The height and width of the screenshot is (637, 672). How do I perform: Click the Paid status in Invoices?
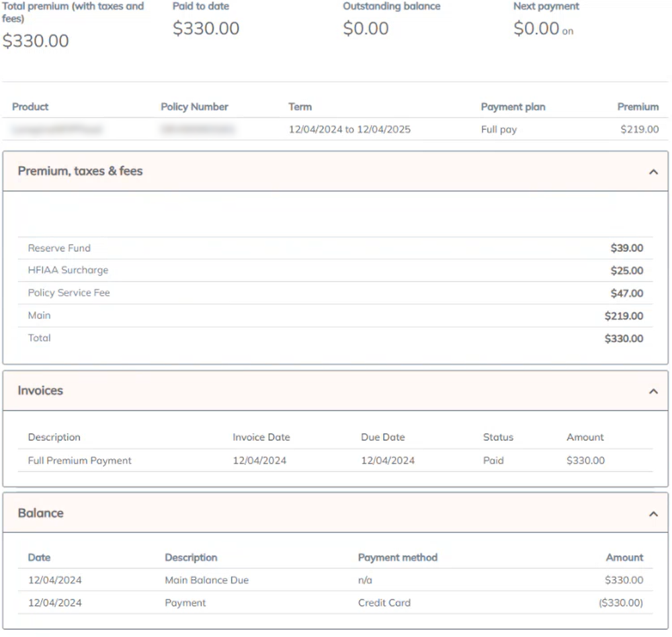point(493,461)
